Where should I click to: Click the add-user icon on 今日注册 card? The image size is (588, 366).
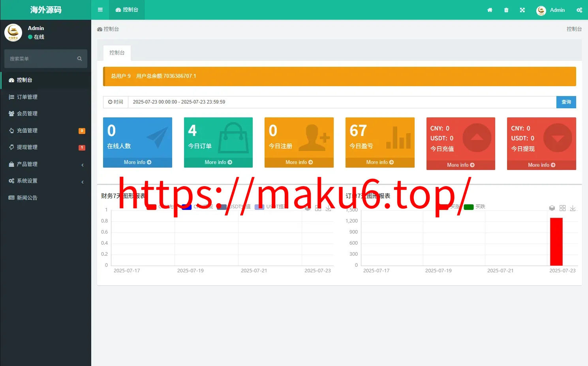(314, 137)
